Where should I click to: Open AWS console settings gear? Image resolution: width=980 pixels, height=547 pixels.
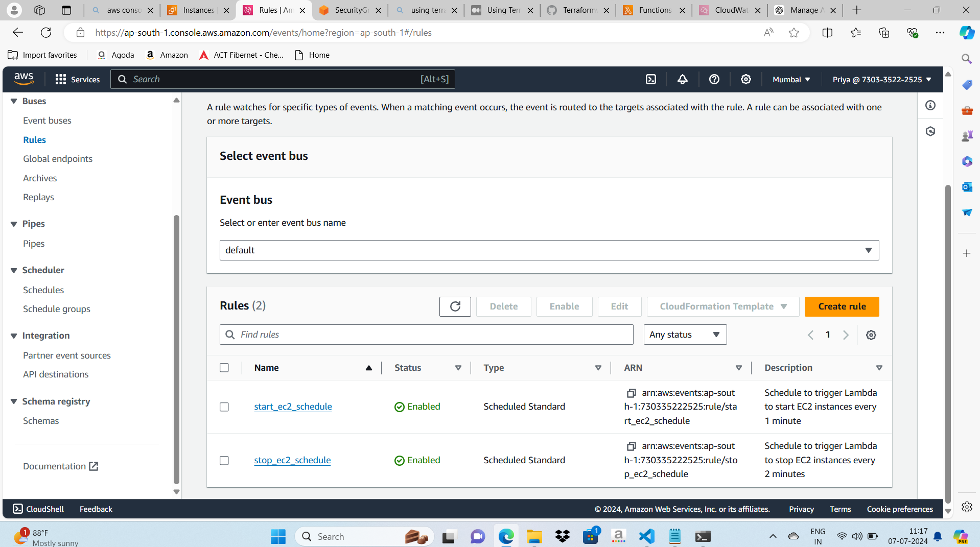tap(746, 79)
